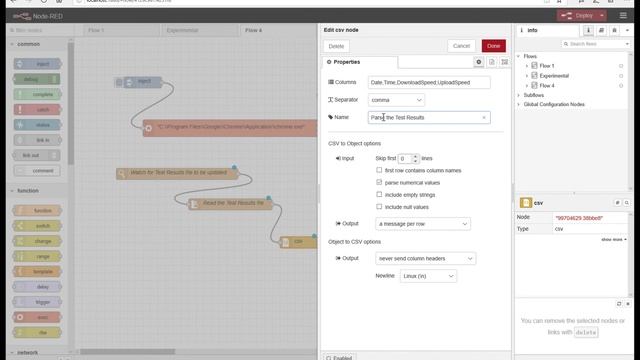Switch to the Experimental workspace tab

click(199, 30)
